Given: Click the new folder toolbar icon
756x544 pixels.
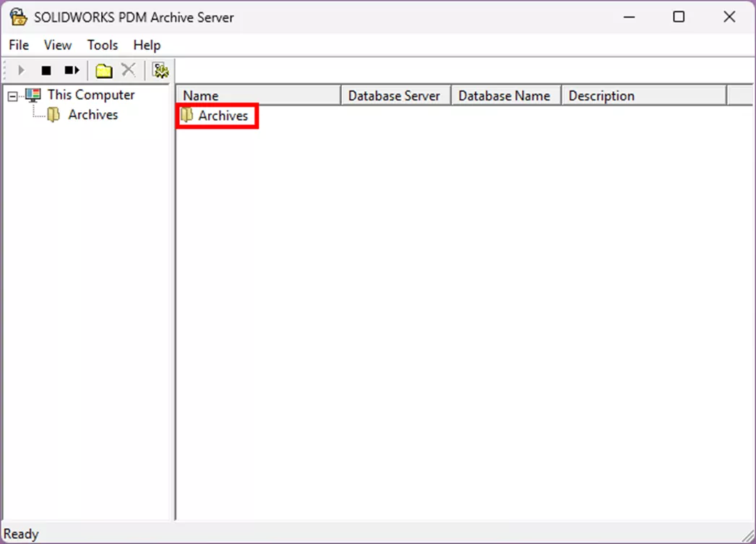Looking at the screenshot, I should click(103, 71).
